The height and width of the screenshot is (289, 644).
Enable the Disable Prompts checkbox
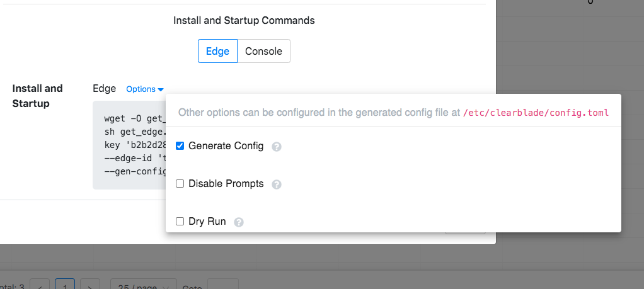[180, 184]
